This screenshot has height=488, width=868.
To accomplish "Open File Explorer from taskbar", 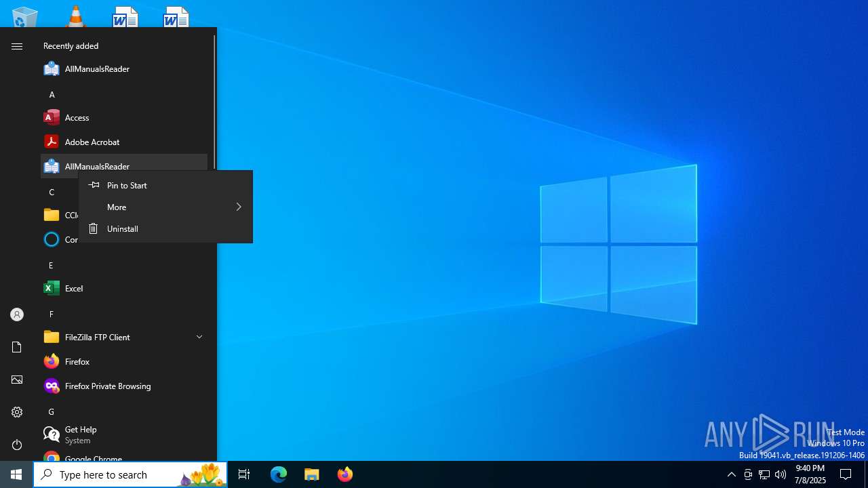I will click(x=312, y=474).
